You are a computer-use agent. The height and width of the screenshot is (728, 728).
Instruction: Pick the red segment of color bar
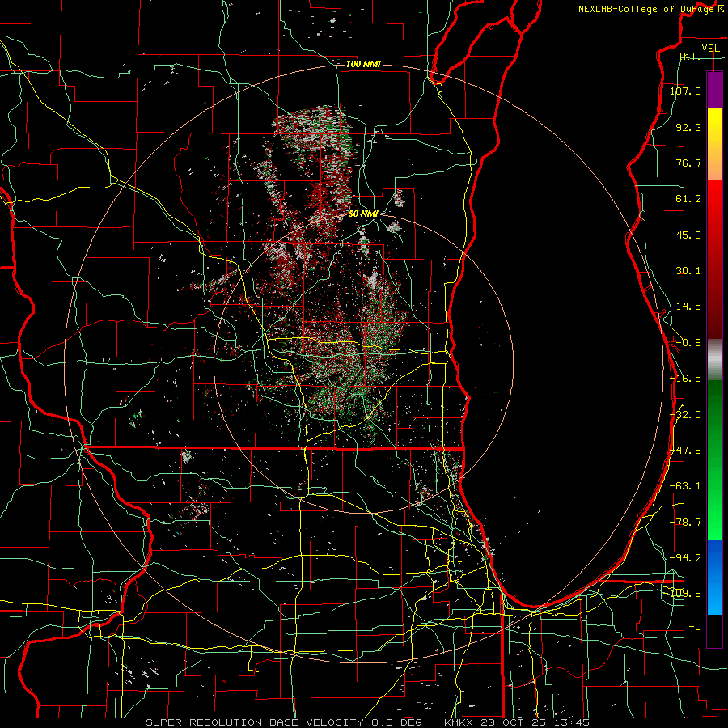(x=714, y=259)
